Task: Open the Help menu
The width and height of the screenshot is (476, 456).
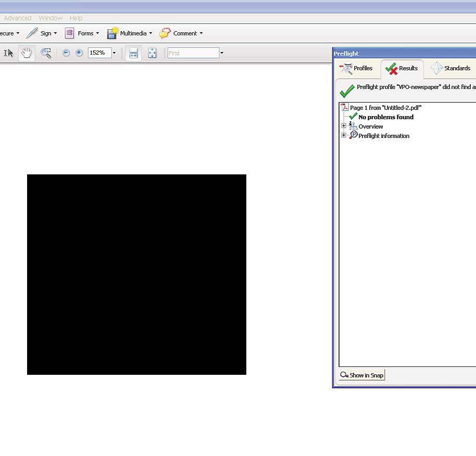Action: tap(76, 18)
